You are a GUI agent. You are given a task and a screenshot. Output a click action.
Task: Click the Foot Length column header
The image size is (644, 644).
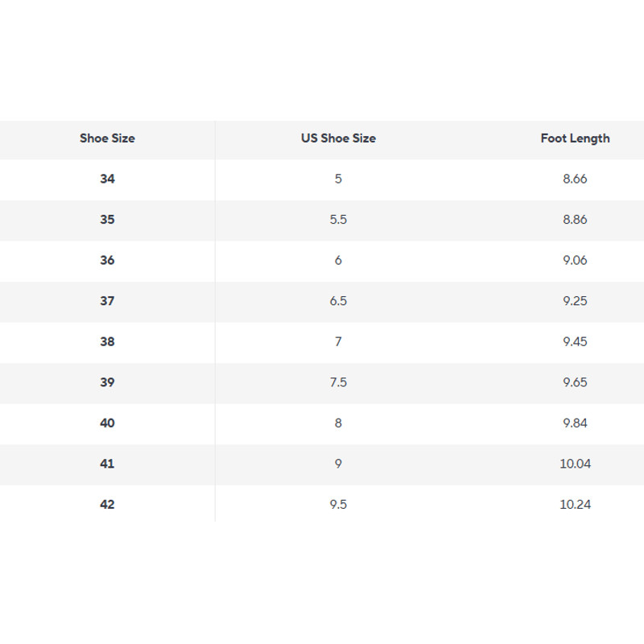575,138
